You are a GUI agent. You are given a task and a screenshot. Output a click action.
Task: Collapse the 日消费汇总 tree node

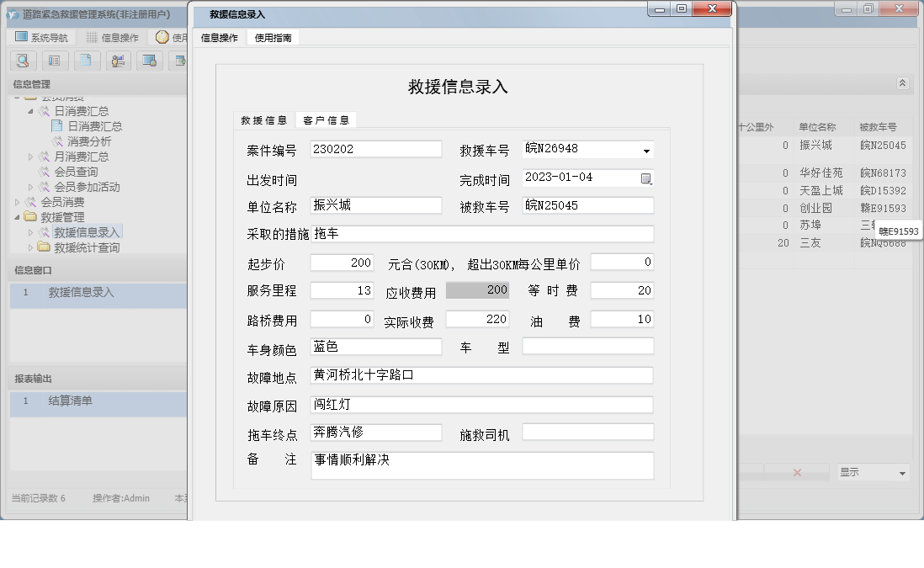tap(32, 110)
